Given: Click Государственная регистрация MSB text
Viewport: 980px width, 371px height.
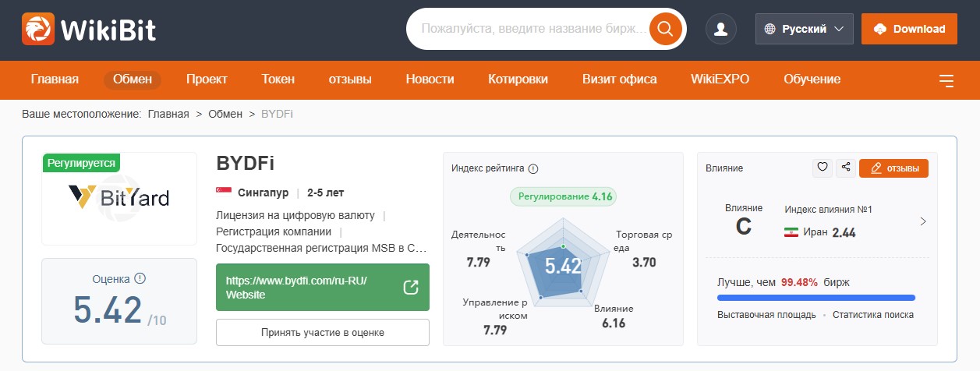Looking at the screenshot, I should click(x=321, y=249).
